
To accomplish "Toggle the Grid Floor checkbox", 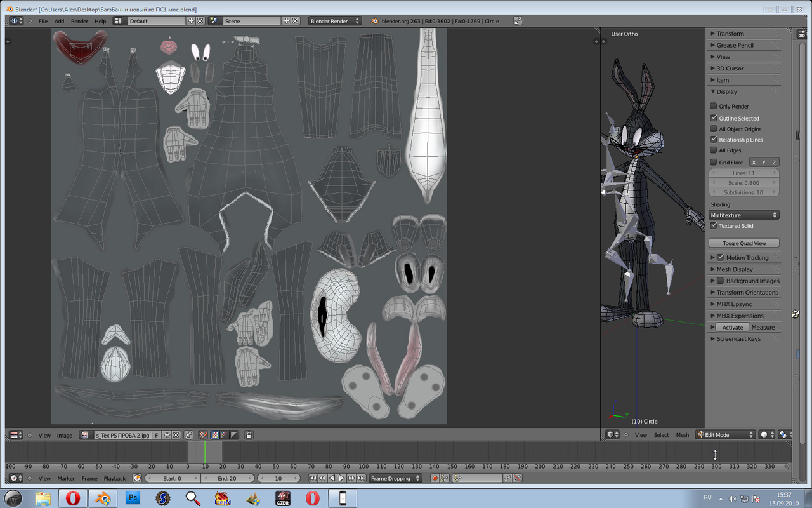I will 714,162.
